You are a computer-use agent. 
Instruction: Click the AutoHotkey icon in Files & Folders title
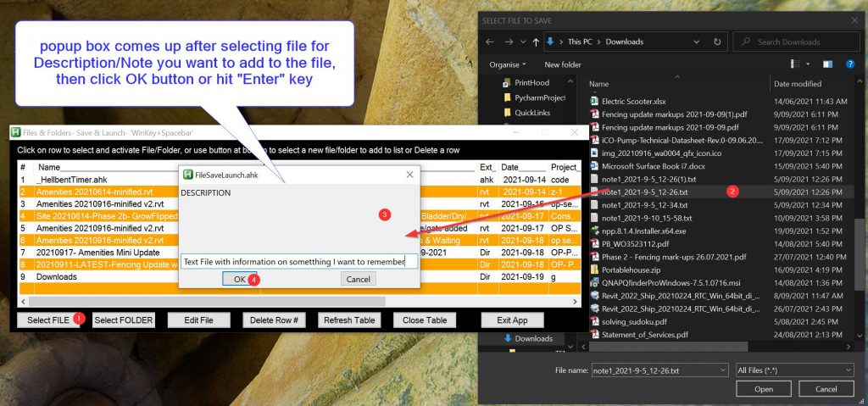pos(16,132)
